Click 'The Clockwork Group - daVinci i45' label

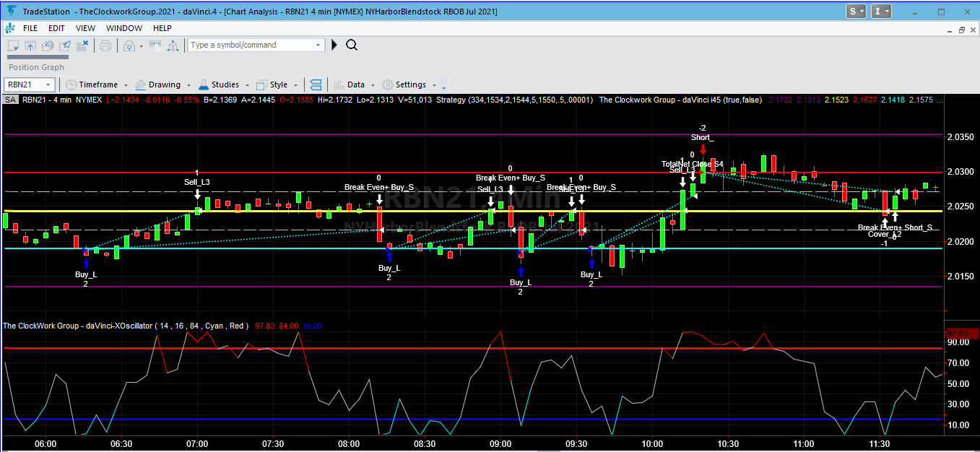point(680,100)
